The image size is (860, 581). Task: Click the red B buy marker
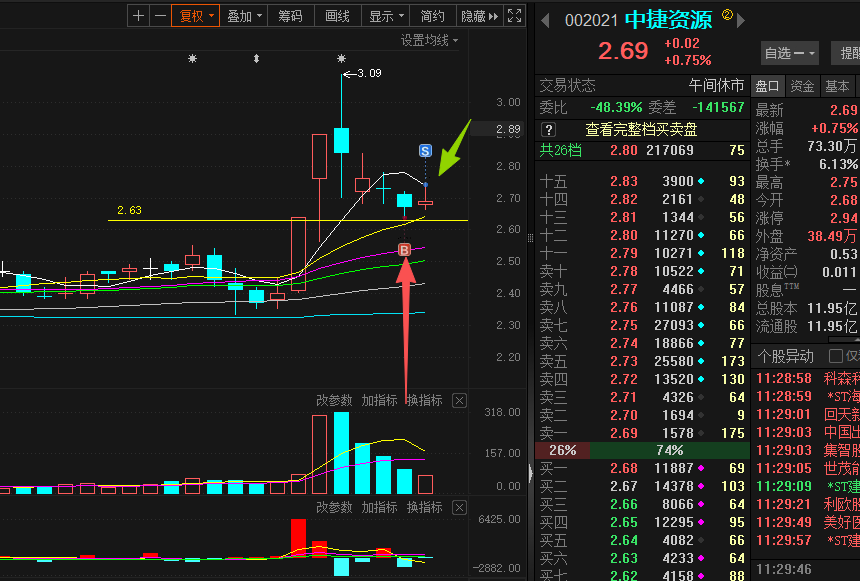click(x=404, y=250)
